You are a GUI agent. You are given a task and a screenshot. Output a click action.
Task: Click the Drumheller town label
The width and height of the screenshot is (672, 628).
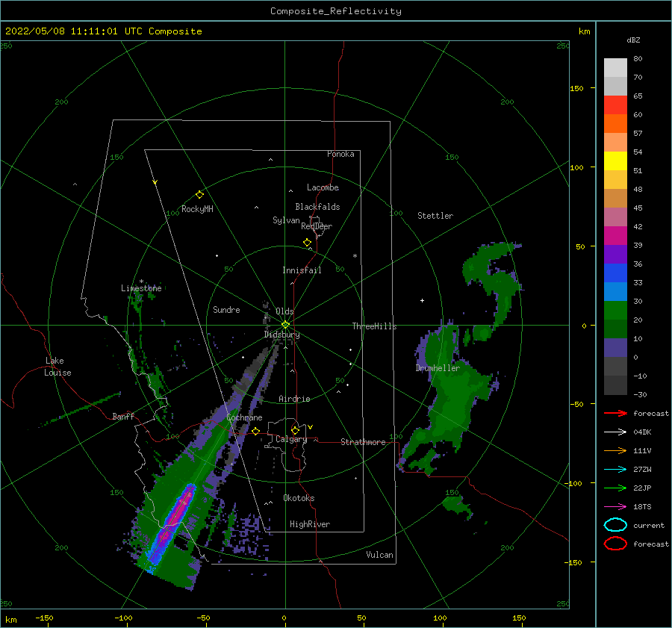438,368
